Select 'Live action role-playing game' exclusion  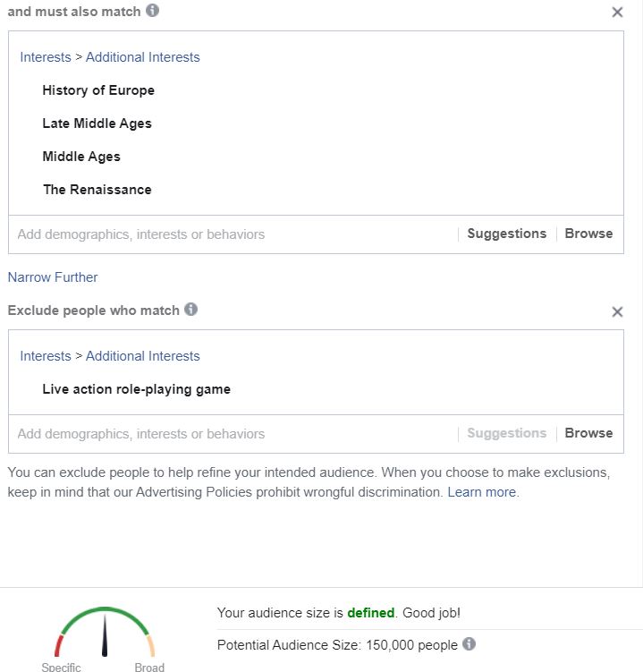(x=136, y=389)
